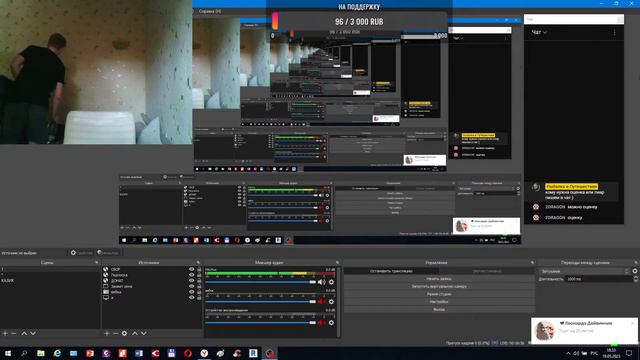The width and height of the screenshot is (640, 360).
Task: Toggle visibility of ДОНАТ source
Action: 191,281
